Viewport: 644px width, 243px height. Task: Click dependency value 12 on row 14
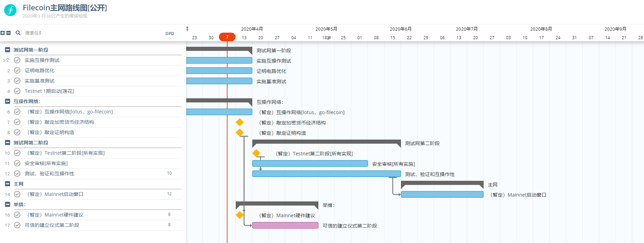click(169, 194)
